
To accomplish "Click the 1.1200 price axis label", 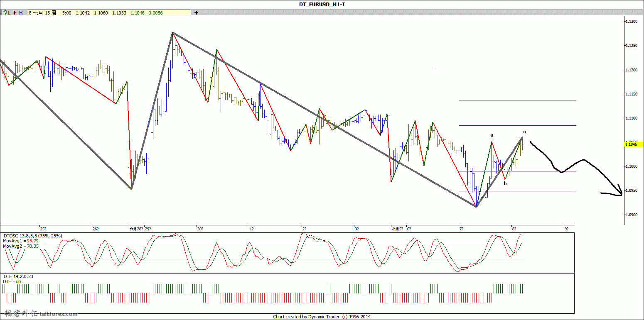I will [632, 70].
